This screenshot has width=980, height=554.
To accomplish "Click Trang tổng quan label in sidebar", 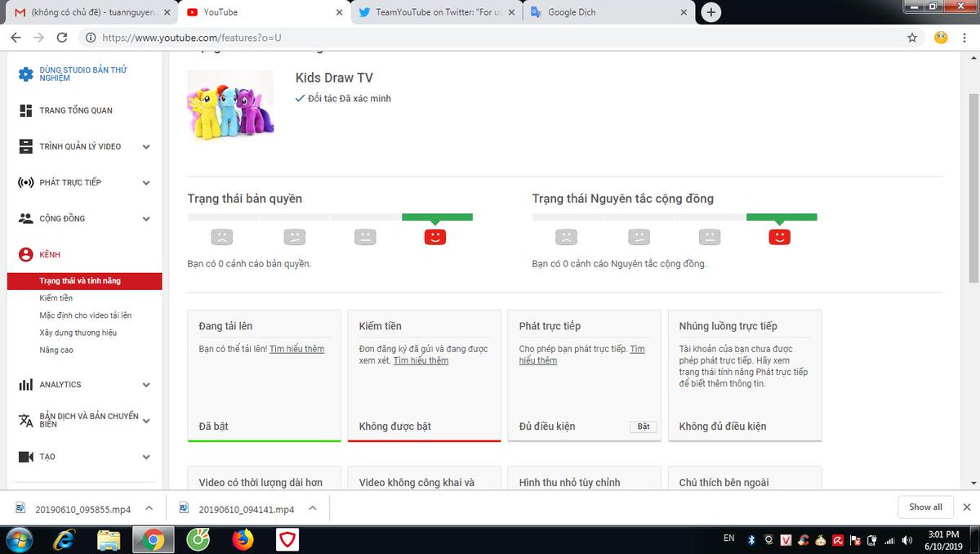I will point(76,110).
